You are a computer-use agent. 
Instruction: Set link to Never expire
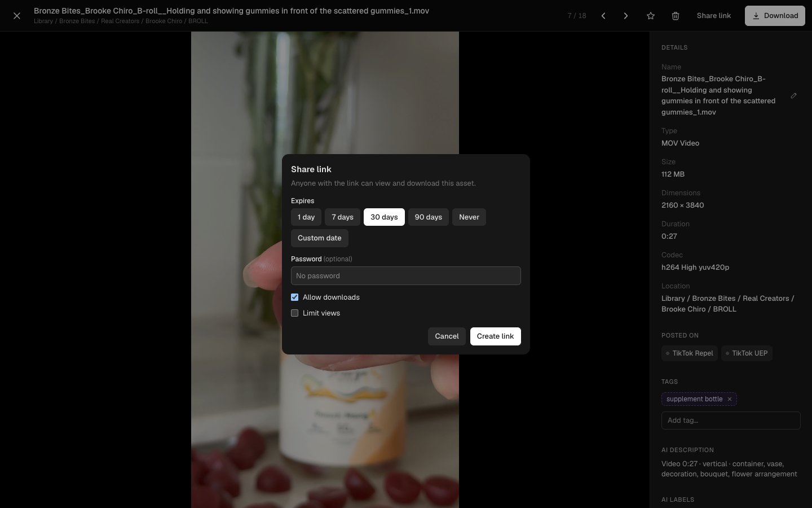tap(469, 217)
